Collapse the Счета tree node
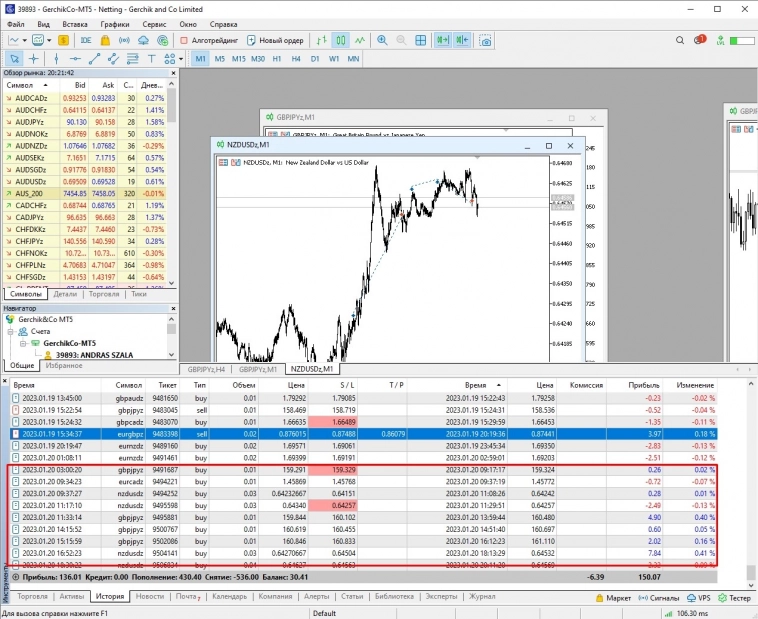This screenshot has width=758, height=619. [x=11, y=331]
